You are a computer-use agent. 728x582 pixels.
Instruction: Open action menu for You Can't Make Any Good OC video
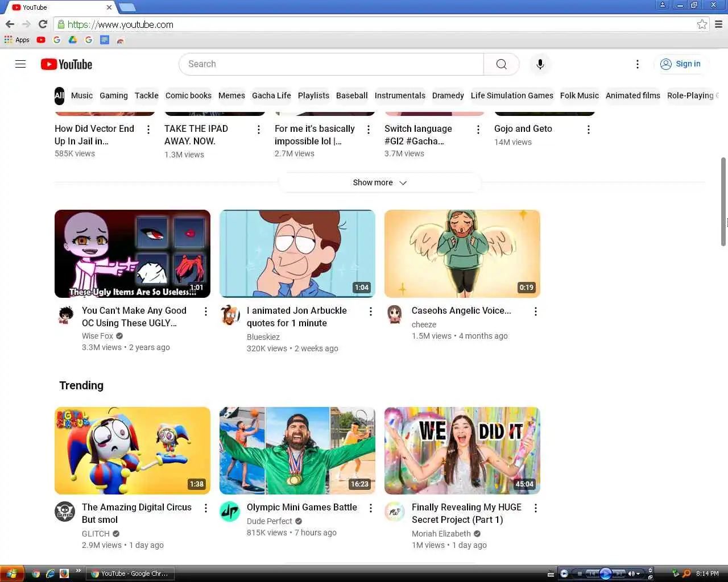(206, 311)
